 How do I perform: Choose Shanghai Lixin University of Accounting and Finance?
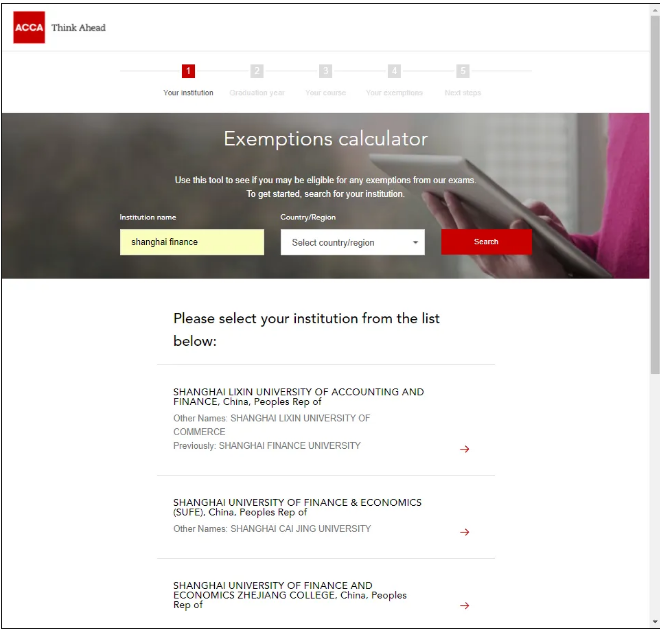tap(298, 396)
